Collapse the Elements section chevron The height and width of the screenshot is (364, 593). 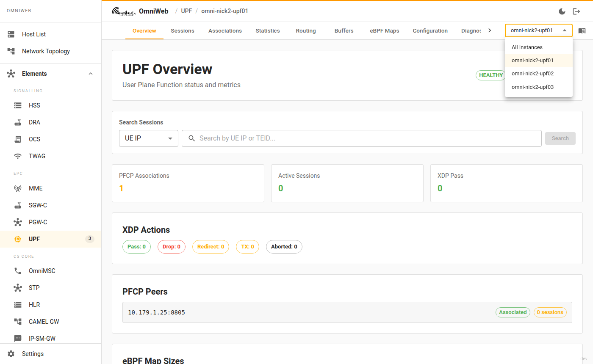tap(90, 74)
